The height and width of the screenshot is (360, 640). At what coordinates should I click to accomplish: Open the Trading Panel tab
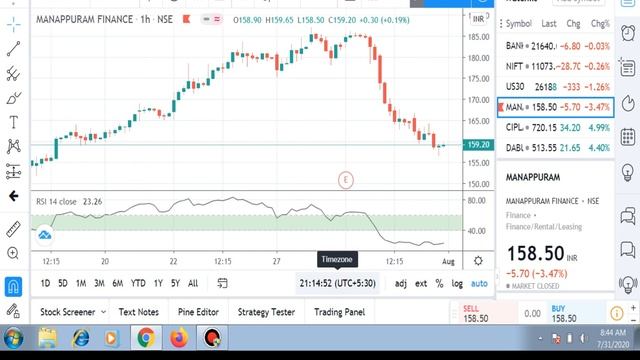[339, 312]
